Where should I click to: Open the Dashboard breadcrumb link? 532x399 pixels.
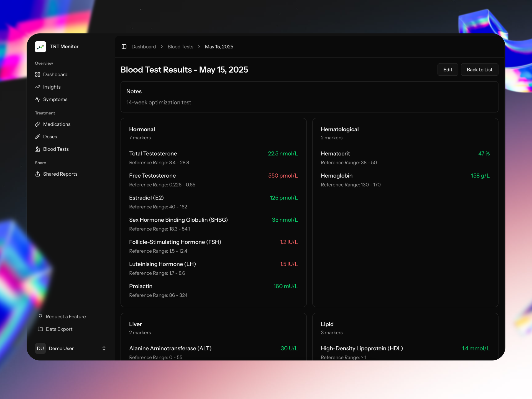pyautogui.click(x=144, y=47)
